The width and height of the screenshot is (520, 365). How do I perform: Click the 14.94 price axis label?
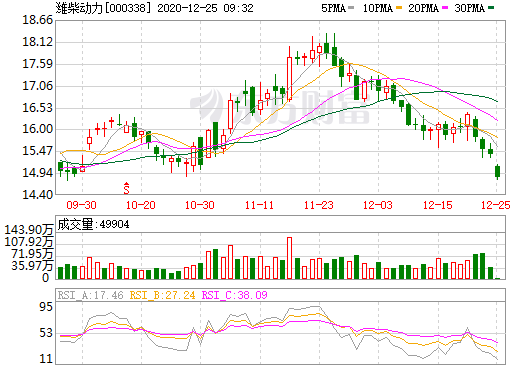[x=37, y=173]
